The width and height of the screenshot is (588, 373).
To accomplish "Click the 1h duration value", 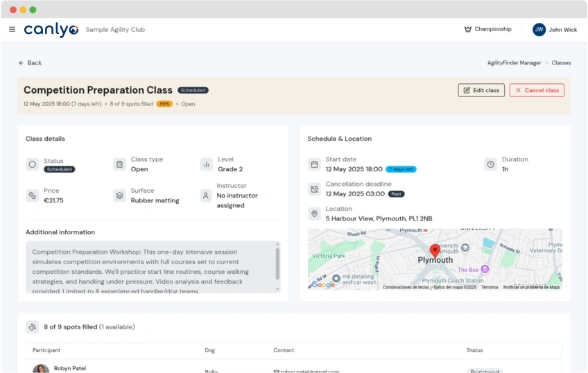I will pos(505,169).
